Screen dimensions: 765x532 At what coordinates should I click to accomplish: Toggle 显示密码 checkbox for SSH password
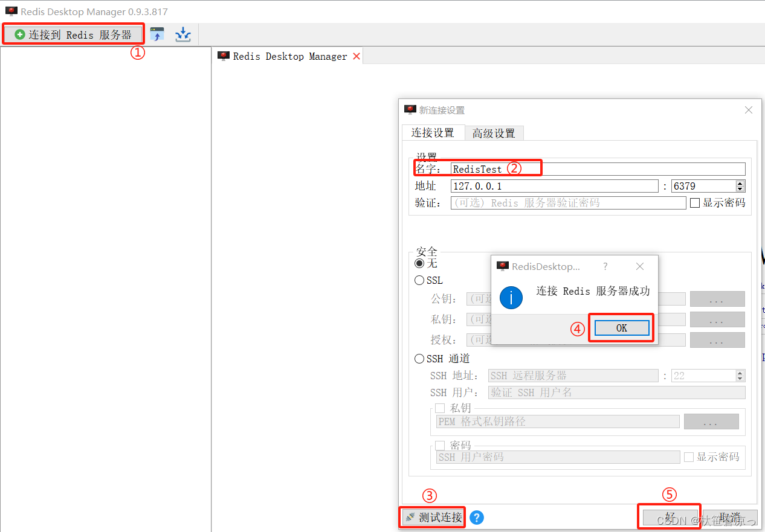tap(689, 457)
